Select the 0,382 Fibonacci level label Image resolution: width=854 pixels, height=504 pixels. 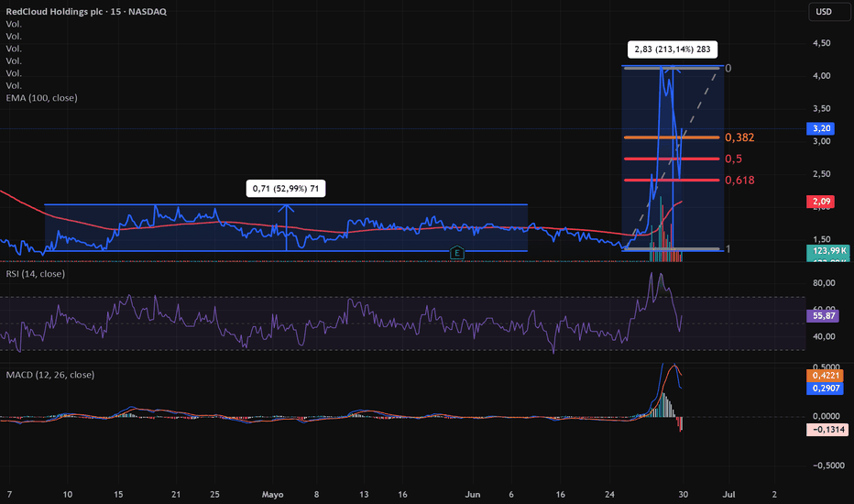click(x=739, y=137)
